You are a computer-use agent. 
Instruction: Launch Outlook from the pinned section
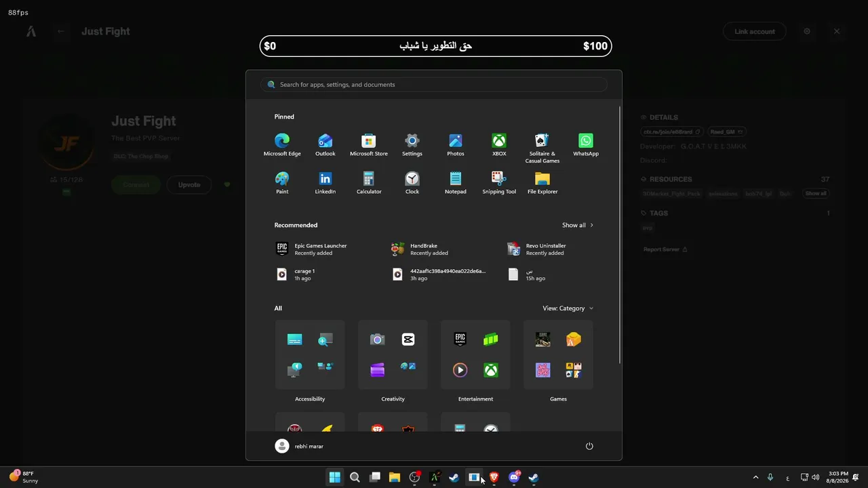coord(325,144)
